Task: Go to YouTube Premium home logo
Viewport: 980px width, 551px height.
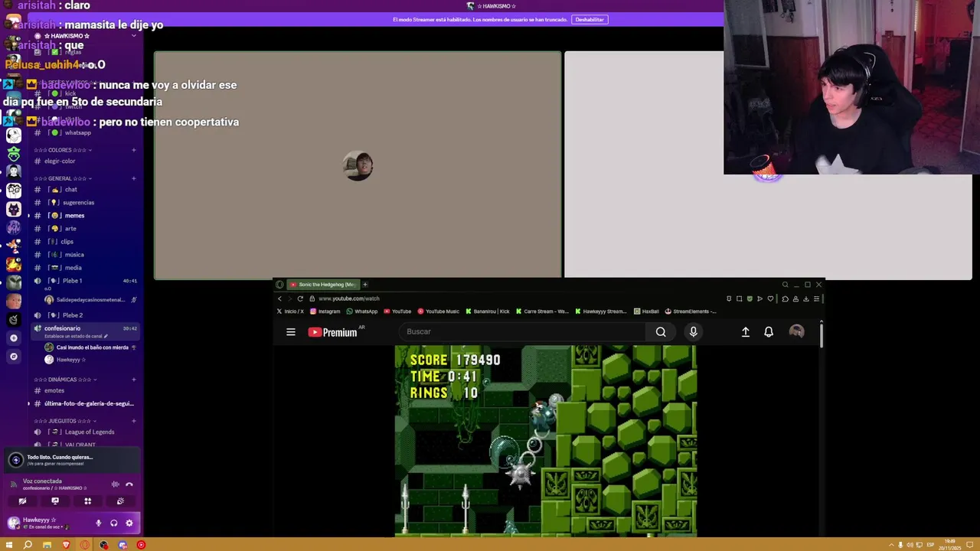Action: click(333, 332)
